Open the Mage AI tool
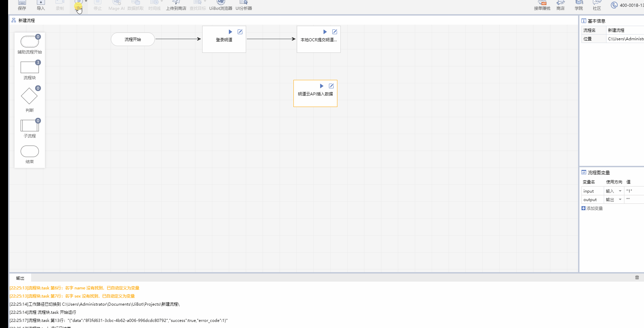 (117, 5)
